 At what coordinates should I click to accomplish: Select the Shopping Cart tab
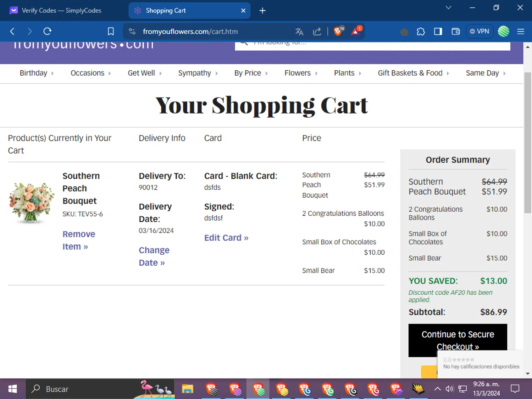pyautogui.click(x=189, y=11)
